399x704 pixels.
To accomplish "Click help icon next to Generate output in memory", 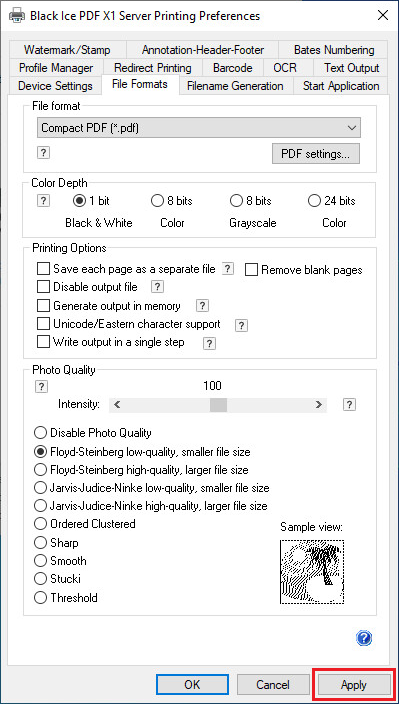I will 202,306.
